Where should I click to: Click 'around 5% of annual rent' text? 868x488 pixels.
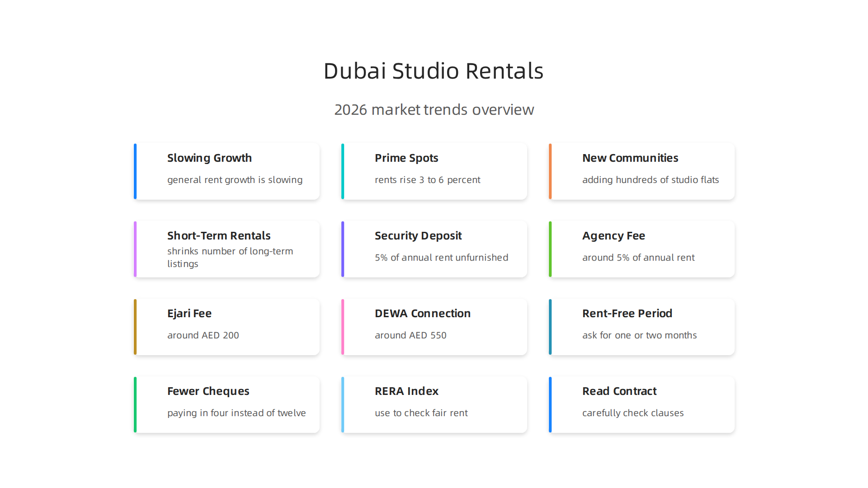pyautogui.click(x=638, y=258)
